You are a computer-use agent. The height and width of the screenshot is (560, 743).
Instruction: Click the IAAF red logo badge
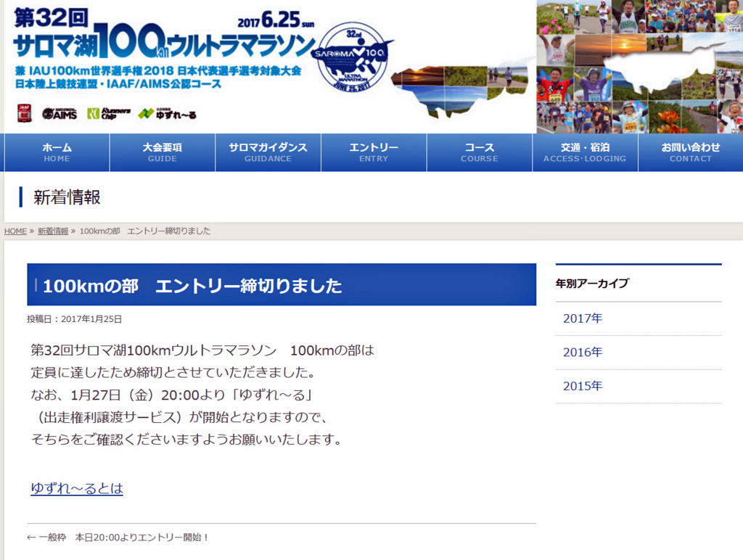pyautogui.click(x=25, y=113)
